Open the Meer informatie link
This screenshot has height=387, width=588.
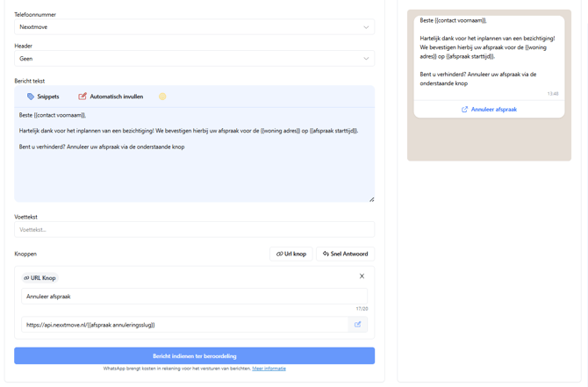(269, 369)
